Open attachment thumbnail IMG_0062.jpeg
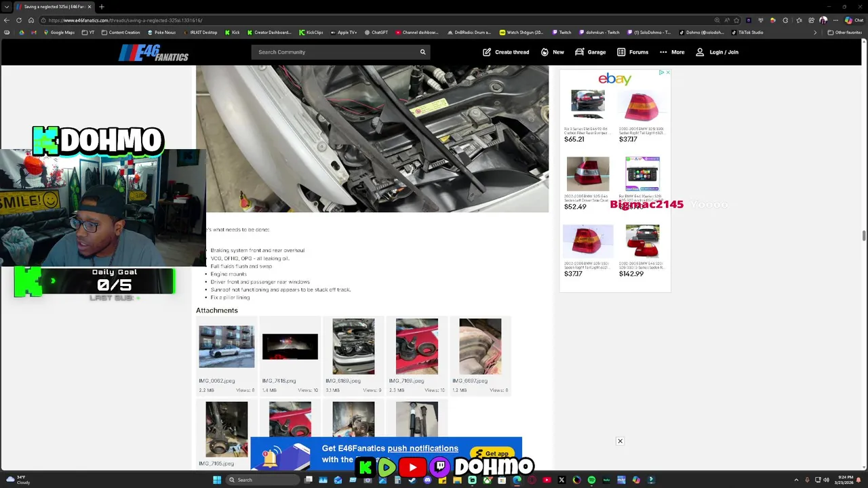The height and width of the screenshot is (488, 868). [226, 346]
